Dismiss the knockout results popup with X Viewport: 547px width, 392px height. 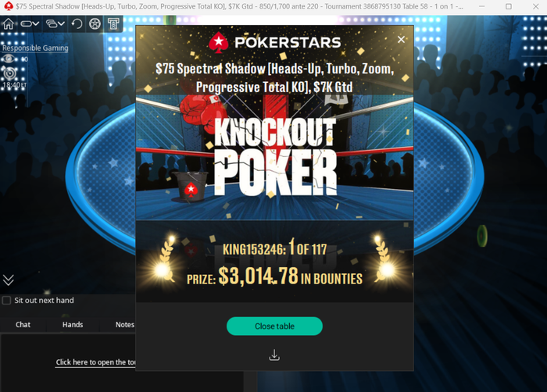[x=401, y=39]
